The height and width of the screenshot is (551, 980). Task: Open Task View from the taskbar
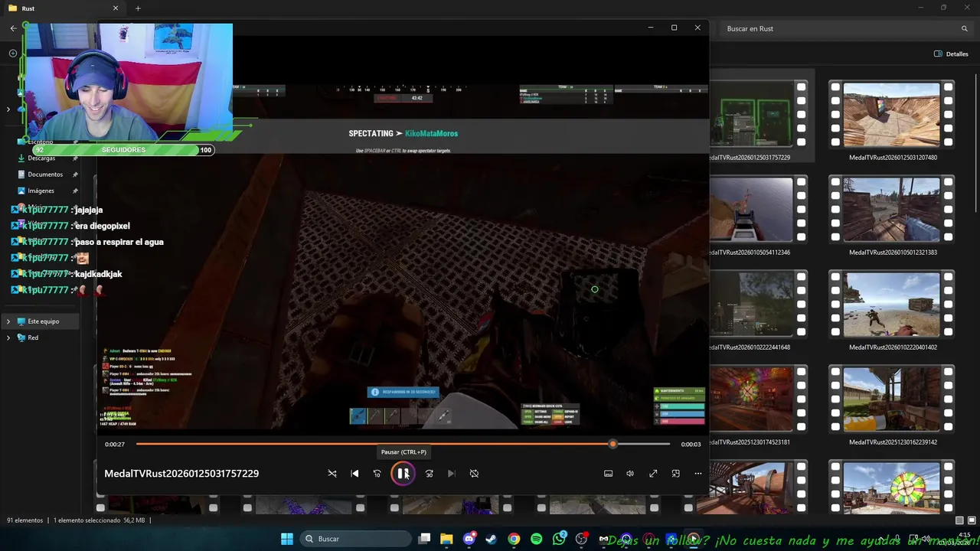tap(424, 539)
